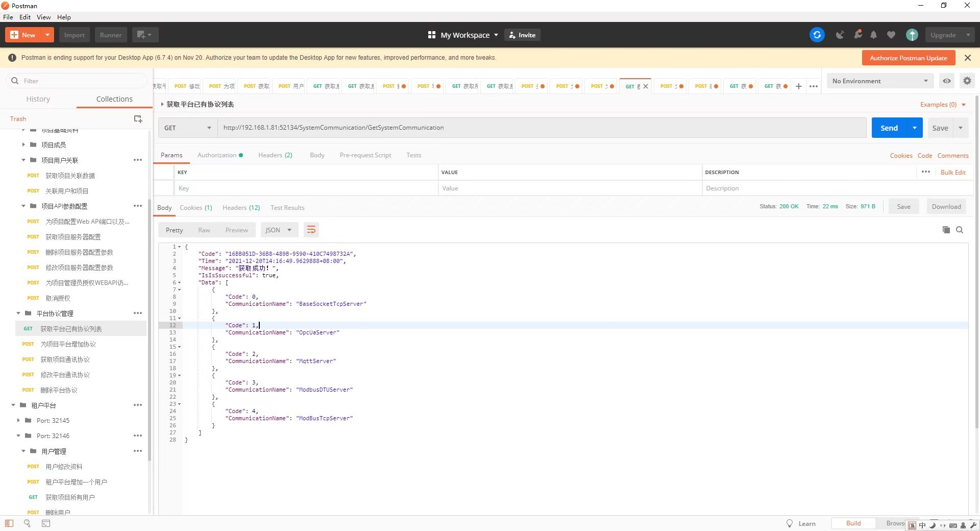The image size is (980, 531).
Task: Open params table column options ellipsis
Action: pyautogui.click(x=926, y=172)
